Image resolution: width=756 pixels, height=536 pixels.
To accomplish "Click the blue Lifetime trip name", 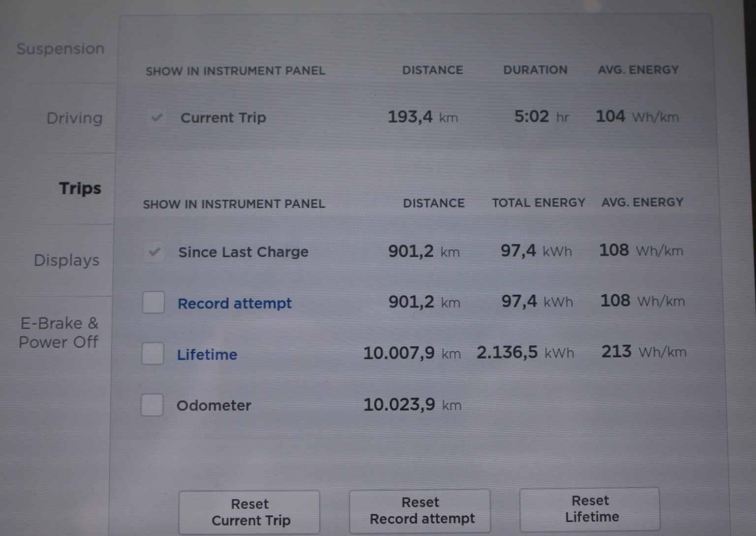I will pyautogui.click(x=207, y=355).
